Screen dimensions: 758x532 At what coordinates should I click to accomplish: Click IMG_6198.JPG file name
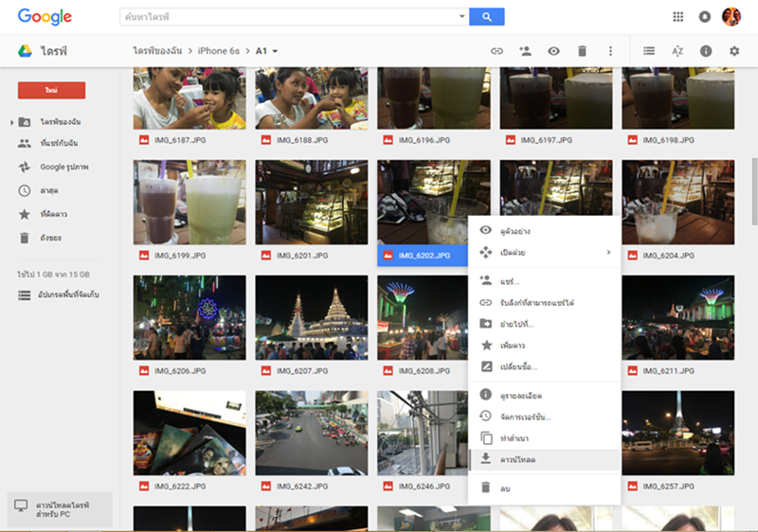click(669, 140)
